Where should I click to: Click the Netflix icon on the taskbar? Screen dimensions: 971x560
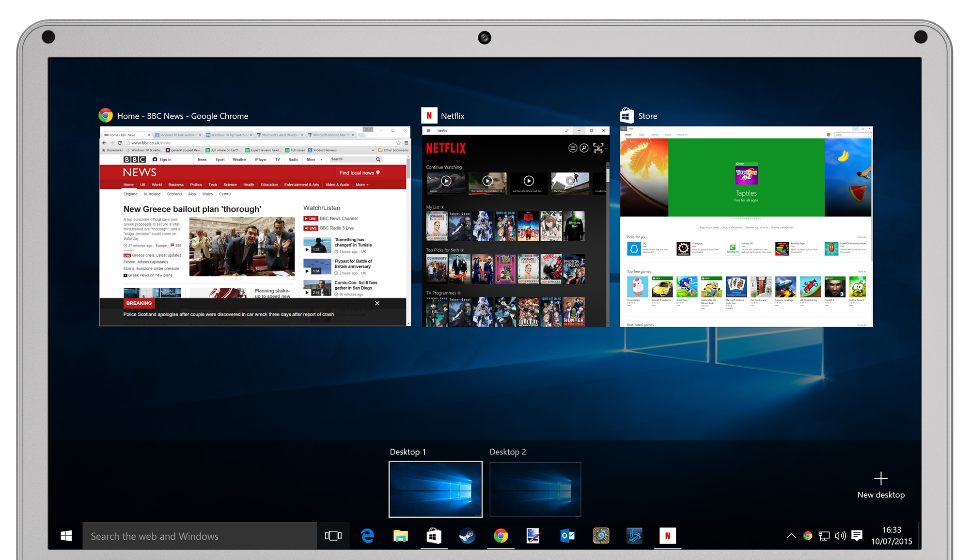(x=667, y=536)
